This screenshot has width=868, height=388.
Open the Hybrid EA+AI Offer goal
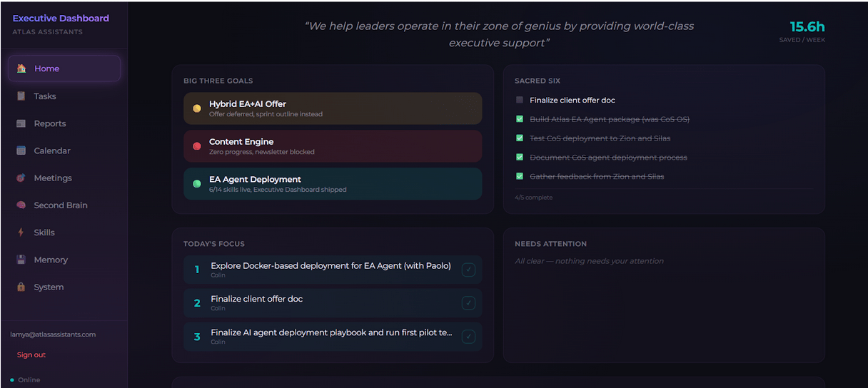coord(333,108)
